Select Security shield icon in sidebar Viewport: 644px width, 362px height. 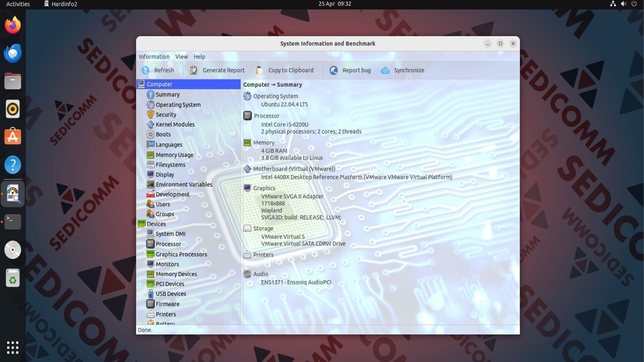pos(151,115)
